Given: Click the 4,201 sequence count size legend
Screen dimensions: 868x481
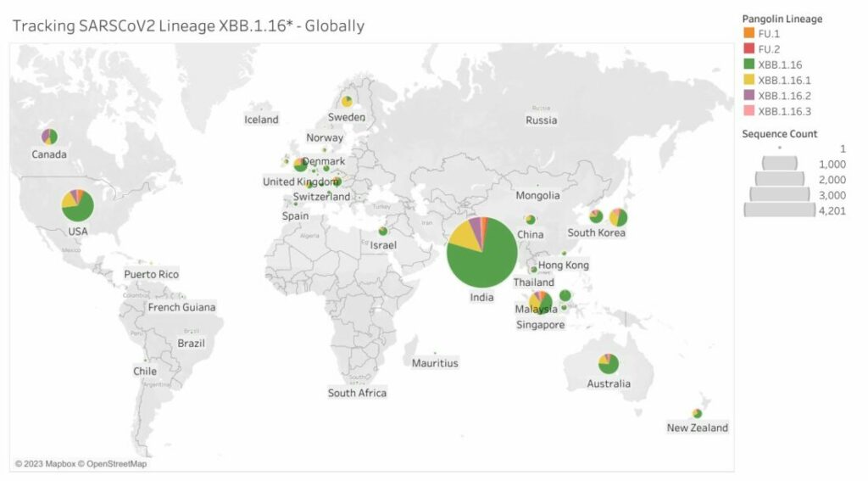Looking at the screenshot, I should [780, 210].
